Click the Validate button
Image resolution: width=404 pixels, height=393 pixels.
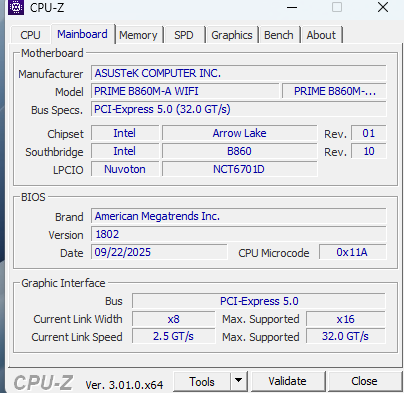[287, 381]
